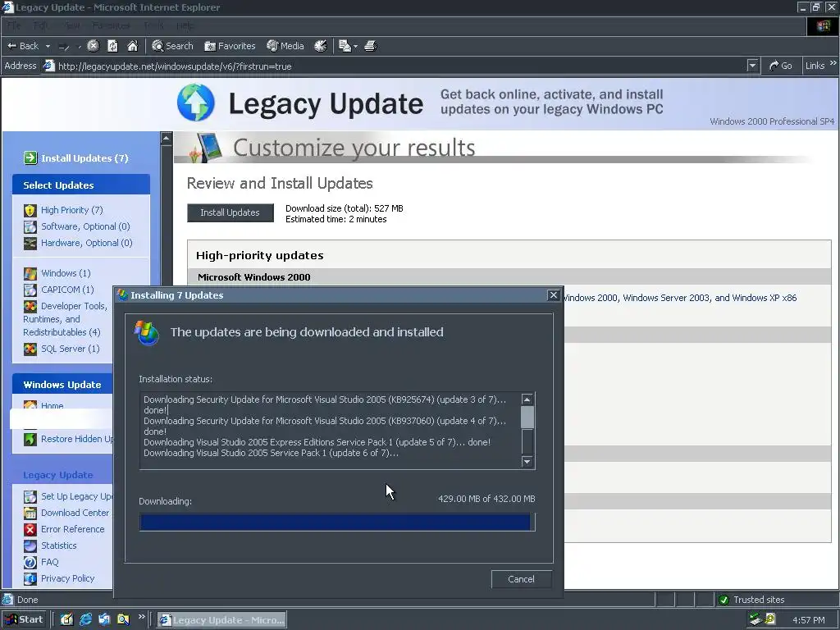Click the Trusted sites status zone

click(x=751, y=600)
